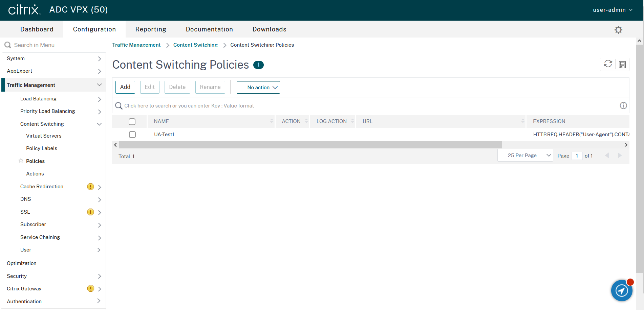
Task: Switch to the Reporting tab
Action: point(151,29)
